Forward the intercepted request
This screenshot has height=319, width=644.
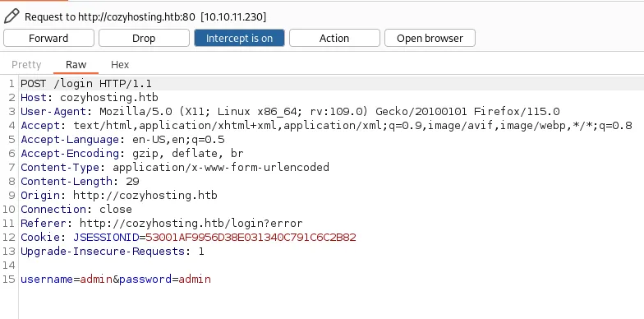48,38
